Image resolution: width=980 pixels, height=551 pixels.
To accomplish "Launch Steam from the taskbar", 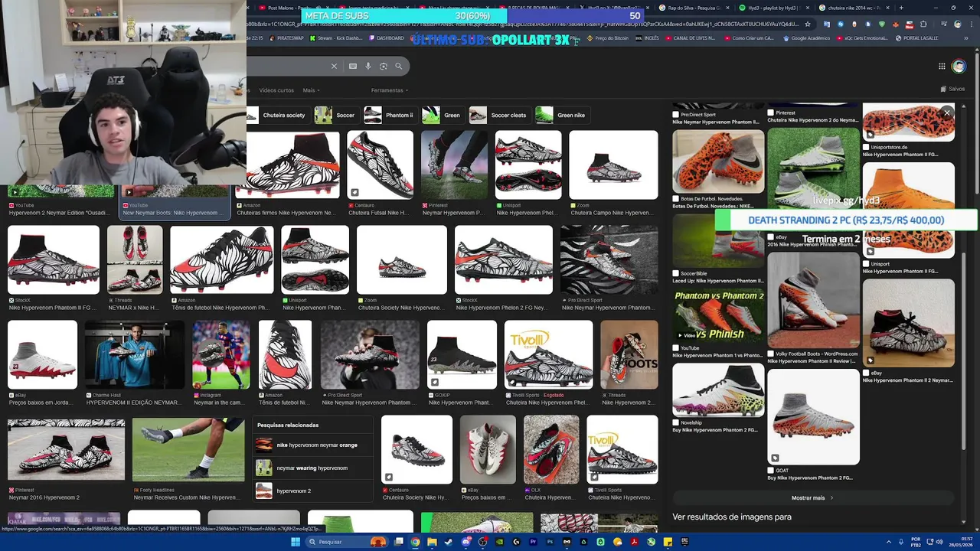I will (x=449, y=542).
